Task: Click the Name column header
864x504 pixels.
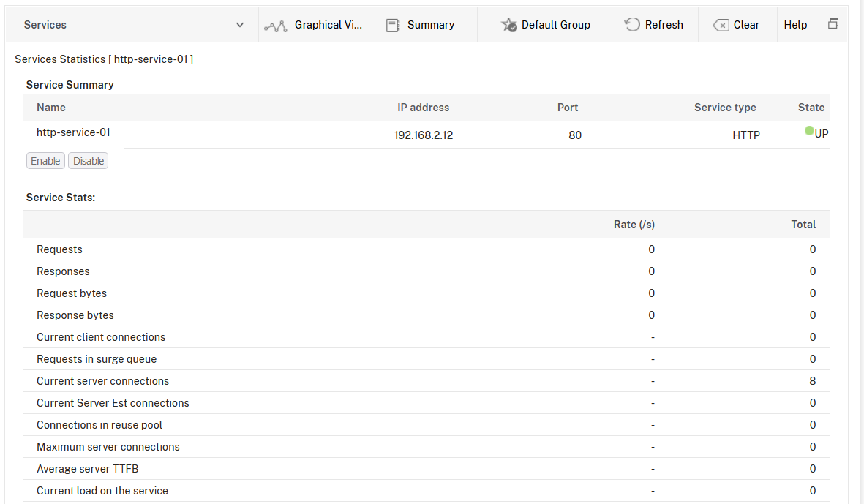Action: point(51,108)
